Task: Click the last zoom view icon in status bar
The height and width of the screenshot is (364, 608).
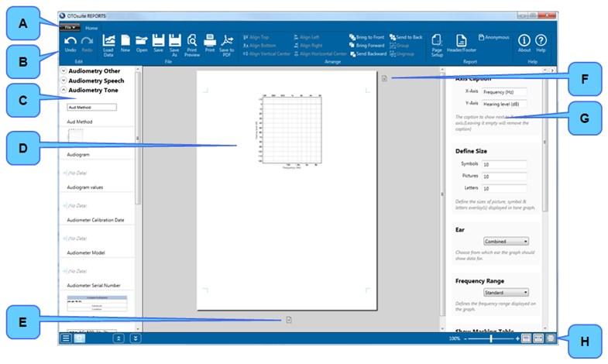Action: (550, 338)
